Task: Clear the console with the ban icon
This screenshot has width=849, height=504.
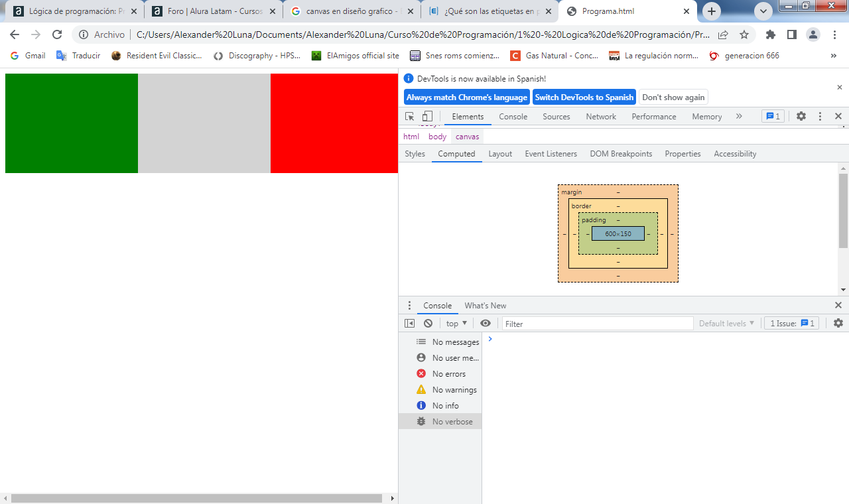Action: (x=428, y=324)
